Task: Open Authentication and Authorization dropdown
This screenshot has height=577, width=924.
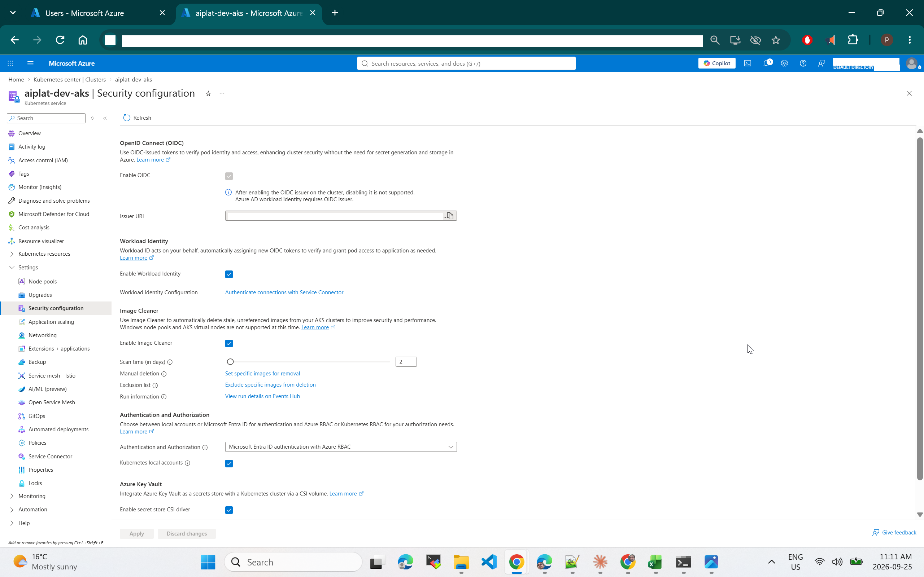Action: click(341, 447)
